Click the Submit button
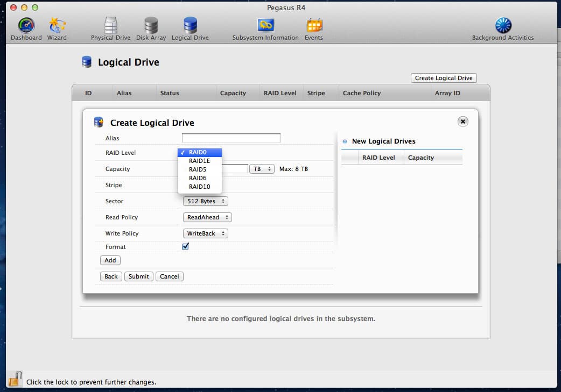The width and height of the screenshot is (561, 392). (x=139, y=276)
